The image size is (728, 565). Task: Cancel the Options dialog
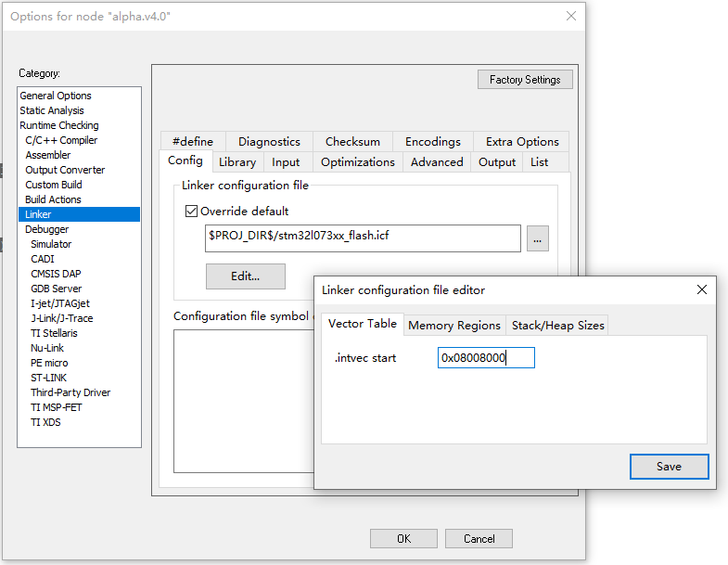point(479,538)
